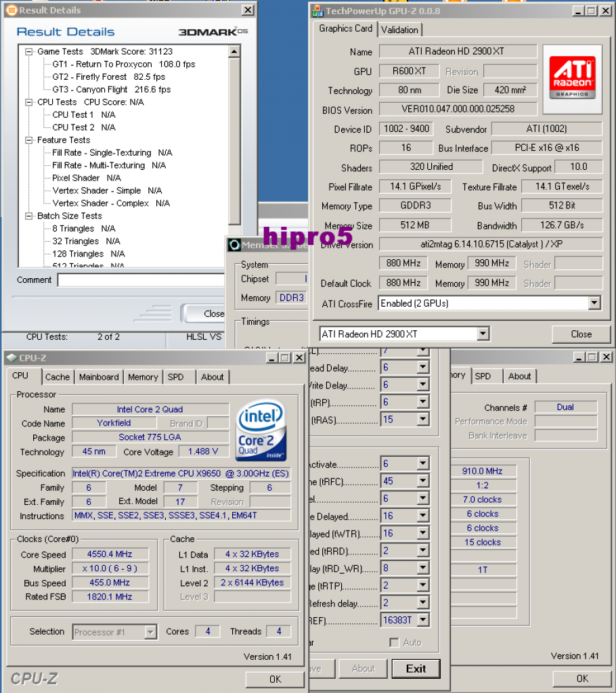Open the tRAS dropdown showing 15

tap(423, 419)
